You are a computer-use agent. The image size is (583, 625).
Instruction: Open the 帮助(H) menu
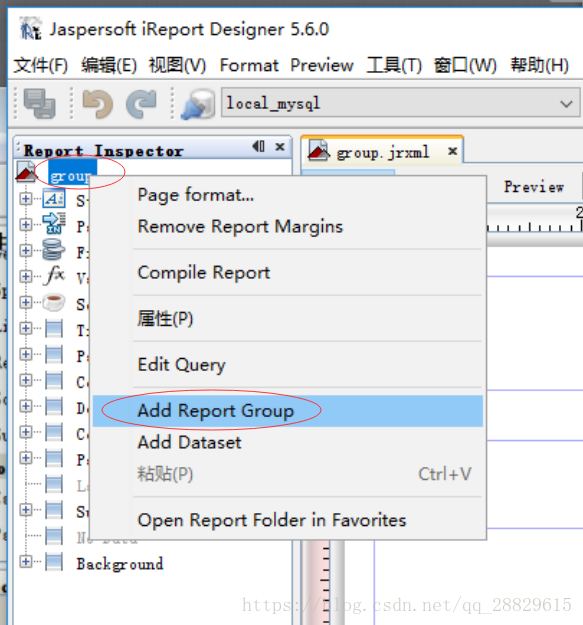click(x=540, y=65)
